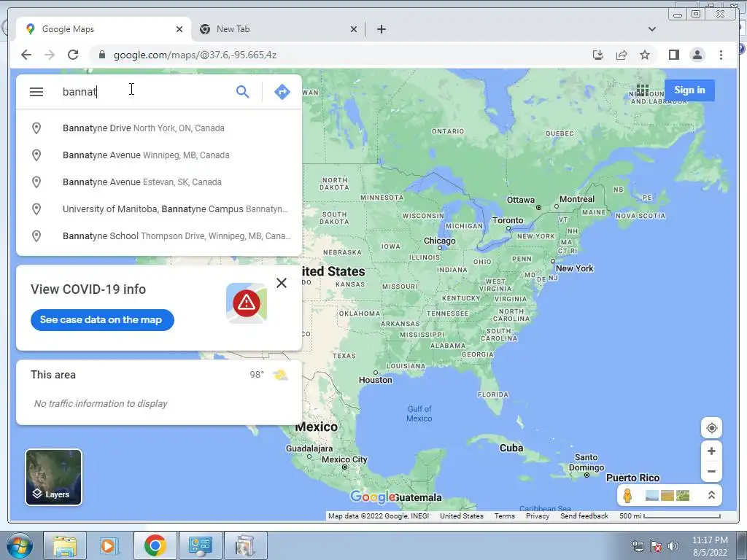747x560 pixels.
Task: Open Chrome three-dot menu
Action: coord(721,55)
